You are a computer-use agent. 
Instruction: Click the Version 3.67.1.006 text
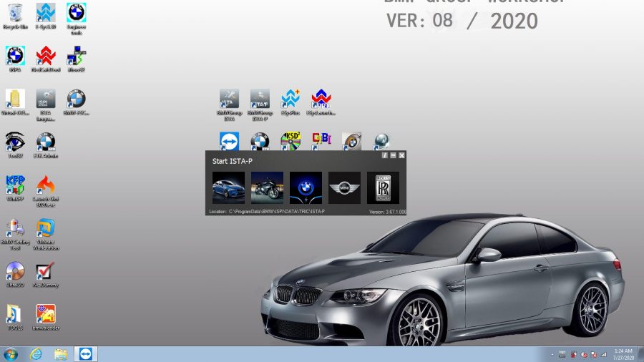[387, 212]
